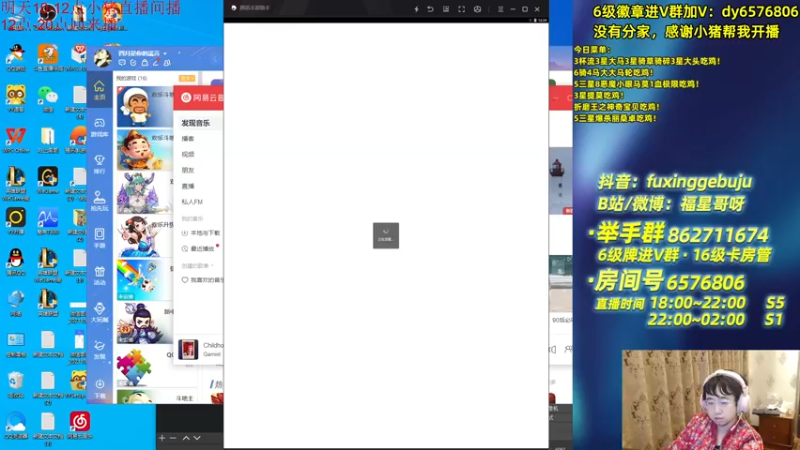Click user avatar in game platform header
This screenshot has width=800, height=450.
point(102,58)
